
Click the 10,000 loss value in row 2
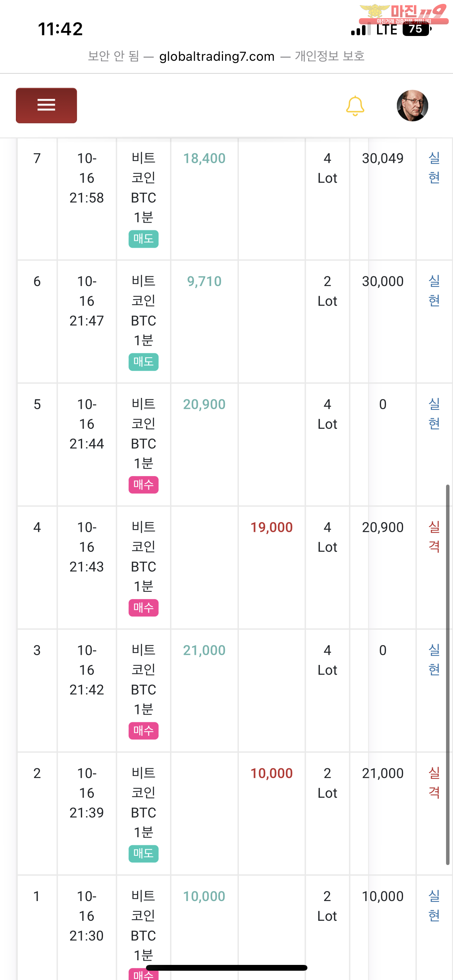tap(271, 773)
